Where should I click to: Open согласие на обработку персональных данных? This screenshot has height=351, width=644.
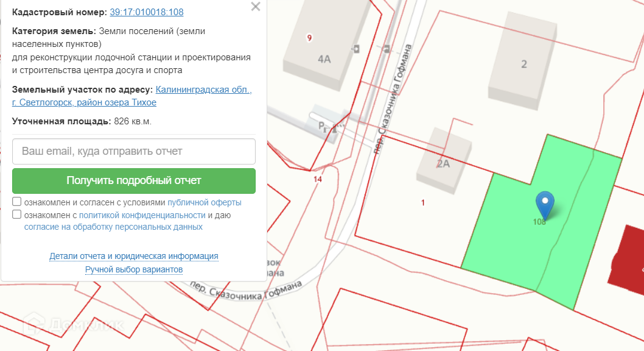(113, 227)
